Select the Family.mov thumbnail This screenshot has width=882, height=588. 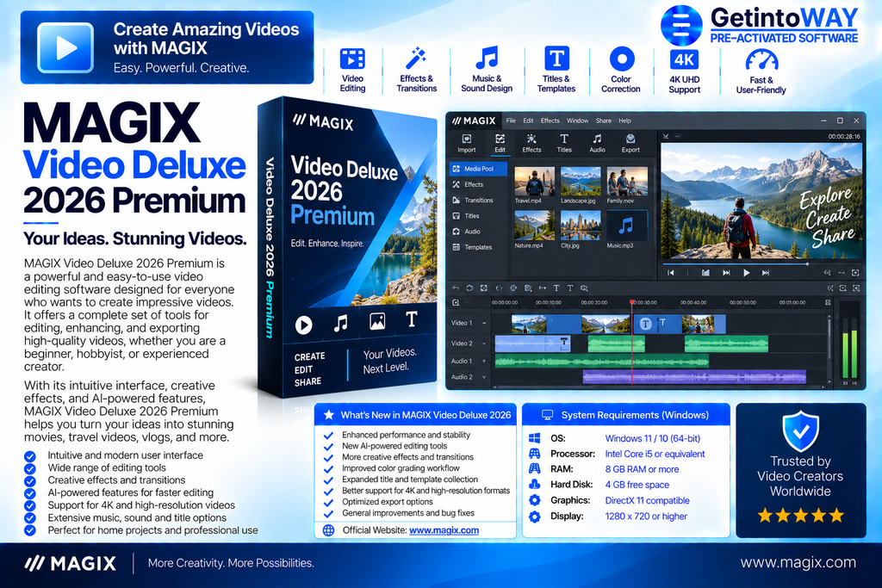coord(627,181)
